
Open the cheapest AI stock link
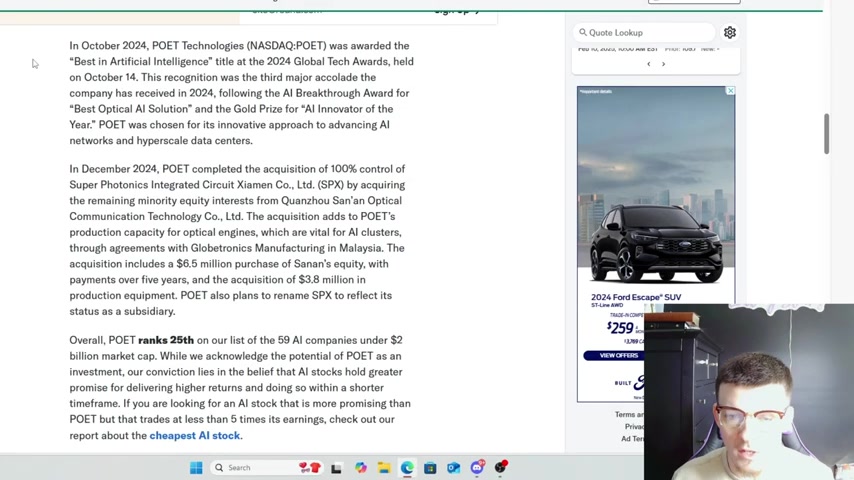click(x=194, y=435)
